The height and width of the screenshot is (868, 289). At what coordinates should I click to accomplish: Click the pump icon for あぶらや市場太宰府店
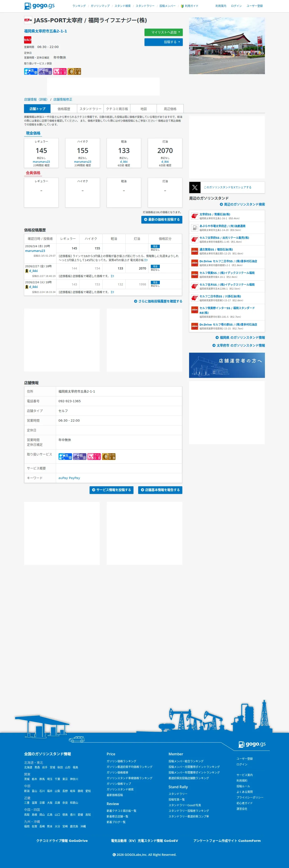(194, 228)
